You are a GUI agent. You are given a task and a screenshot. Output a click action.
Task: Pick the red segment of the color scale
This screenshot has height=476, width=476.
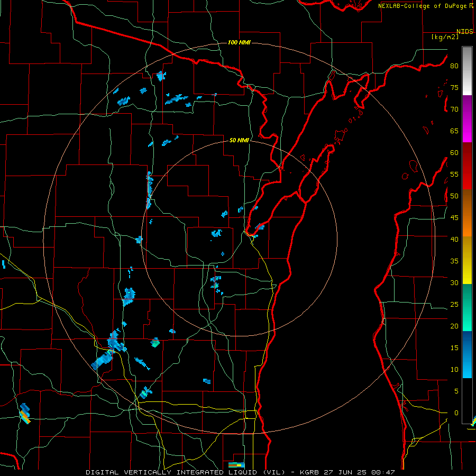pos(467,166)
